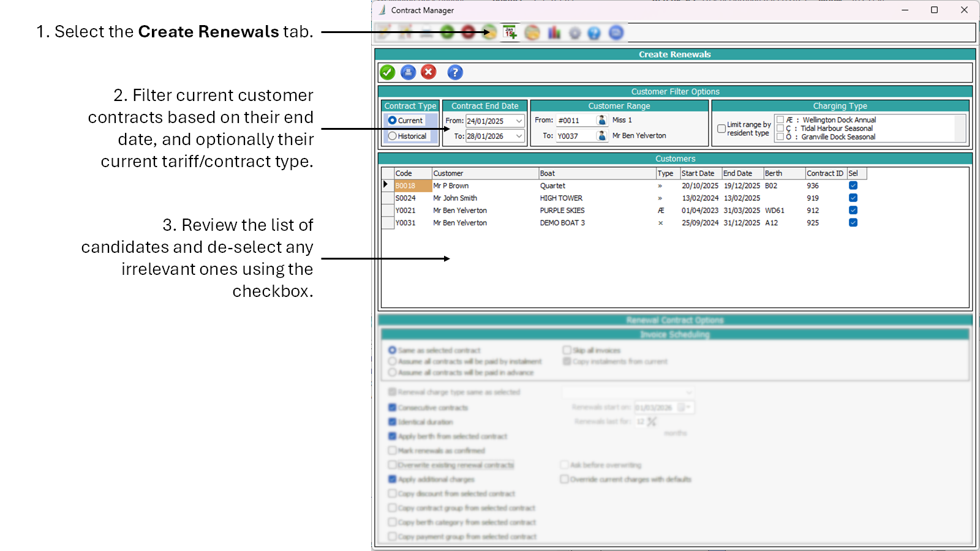Image resolution: width=980 pixels, height=551 pixels.
Task: Click the blue print icon
Action: pyautogui.click(x=408, y=72)
